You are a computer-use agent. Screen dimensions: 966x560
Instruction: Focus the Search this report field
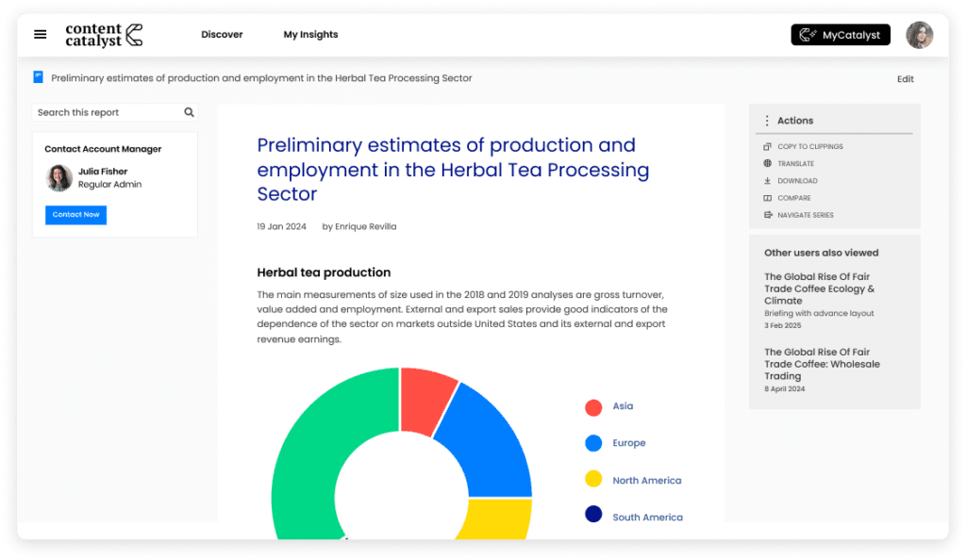[107, 112]
